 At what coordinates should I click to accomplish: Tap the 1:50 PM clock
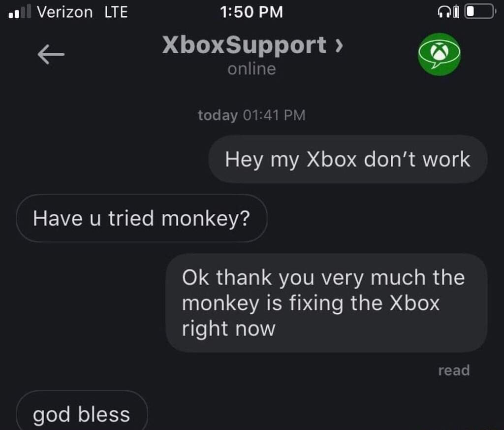[252, 12]
